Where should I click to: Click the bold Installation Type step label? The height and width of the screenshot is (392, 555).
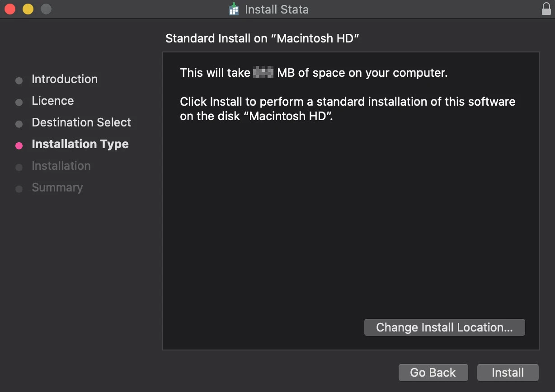[80, 144]
